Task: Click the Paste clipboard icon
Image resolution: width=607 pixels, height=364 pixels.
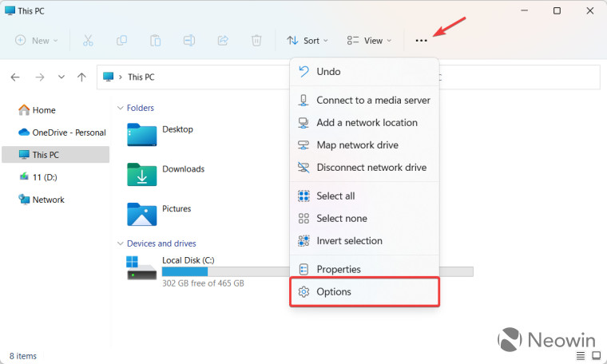Action: 156,40
